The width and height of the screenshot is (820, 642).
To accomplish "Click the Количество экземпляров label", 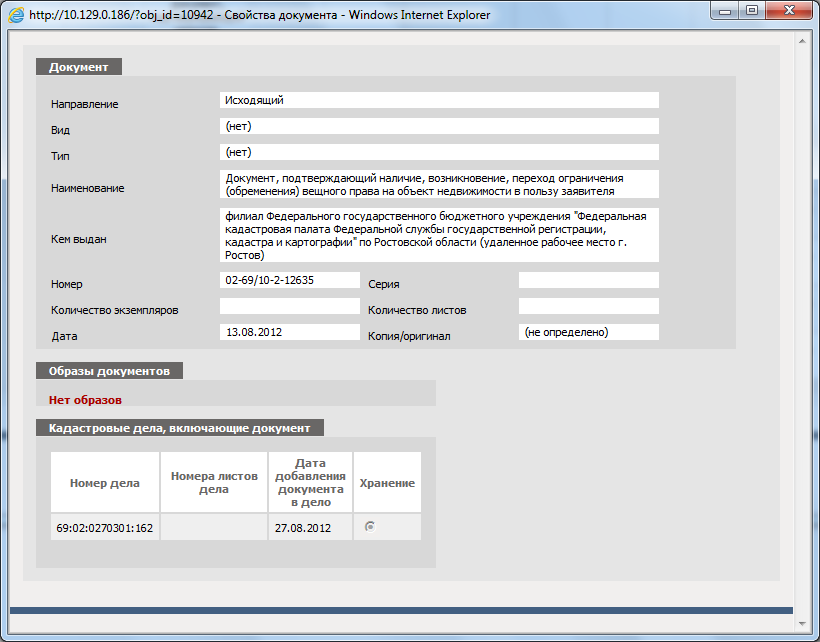I will (x=115, y=310).
